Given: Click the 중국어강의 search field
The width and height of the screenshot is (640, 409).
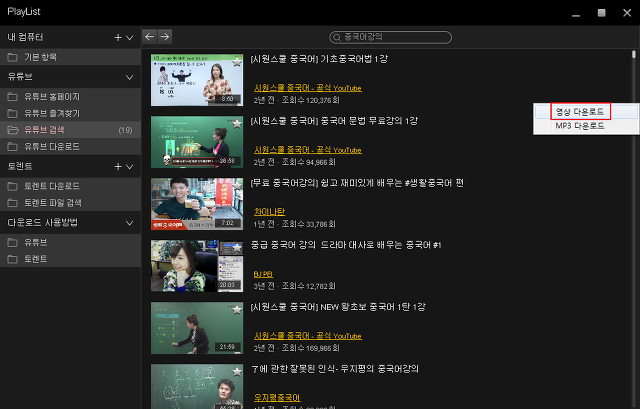Looking at the screenshot, I should pos(391,37).
